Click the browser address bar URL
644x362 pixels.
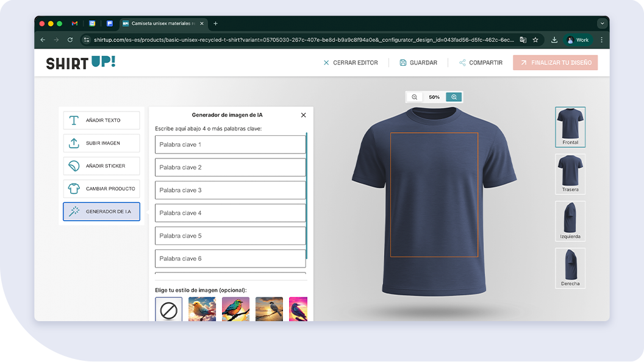pyautogui.click(x=304, y=40)
